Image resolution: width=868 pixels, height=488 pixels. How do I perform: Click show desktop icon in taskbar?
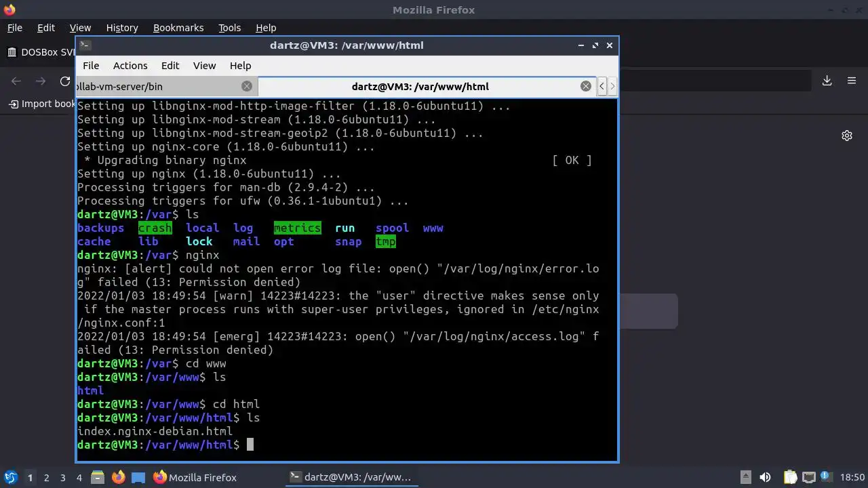point(138,477)
